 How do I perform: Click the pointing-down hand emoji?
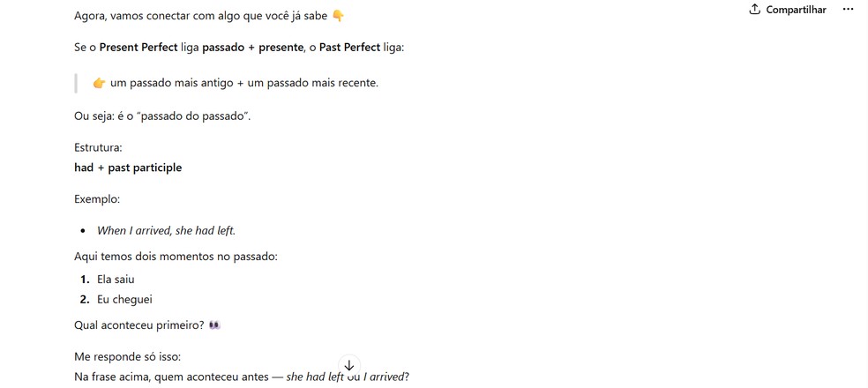click(338, 17)
